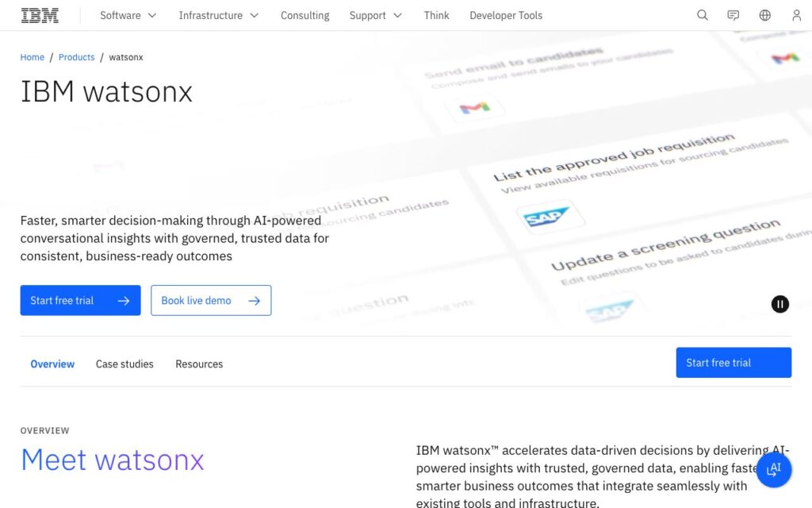Open the user profile icon
Screen dimensions: 812x508
point(796,15)
